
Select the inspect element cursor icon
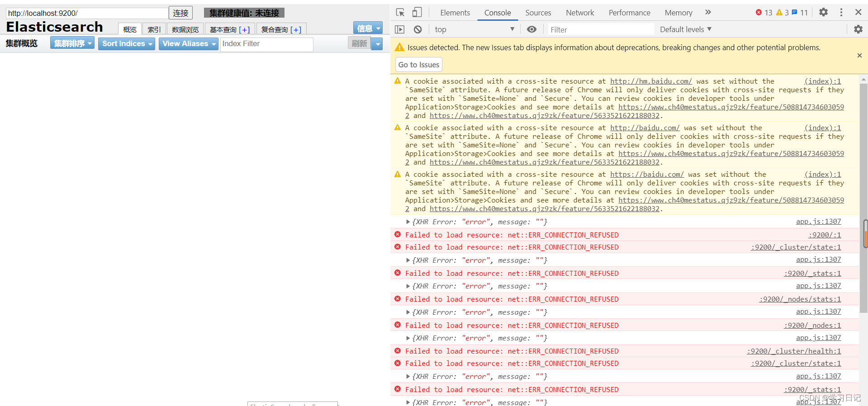click(x=400, y=12)
